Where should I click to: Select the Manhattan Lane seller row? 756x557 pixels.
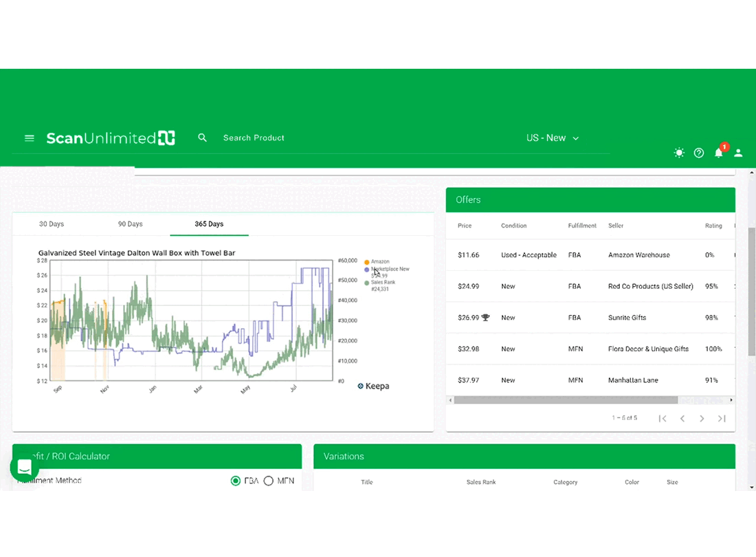(x=590, y=380)
